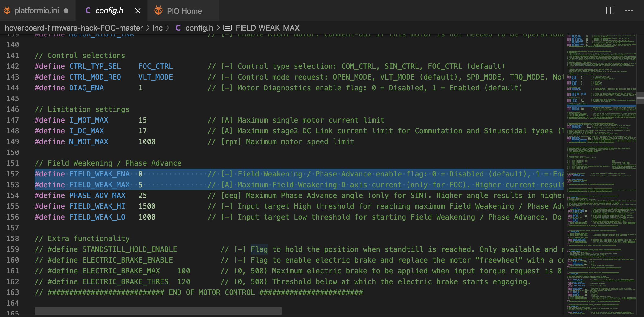Image resolution: width=644 pixels, height=317 pixels.
Task: Click the constant symbol icon in breadcrumb
Action: [x=228, y=28]
